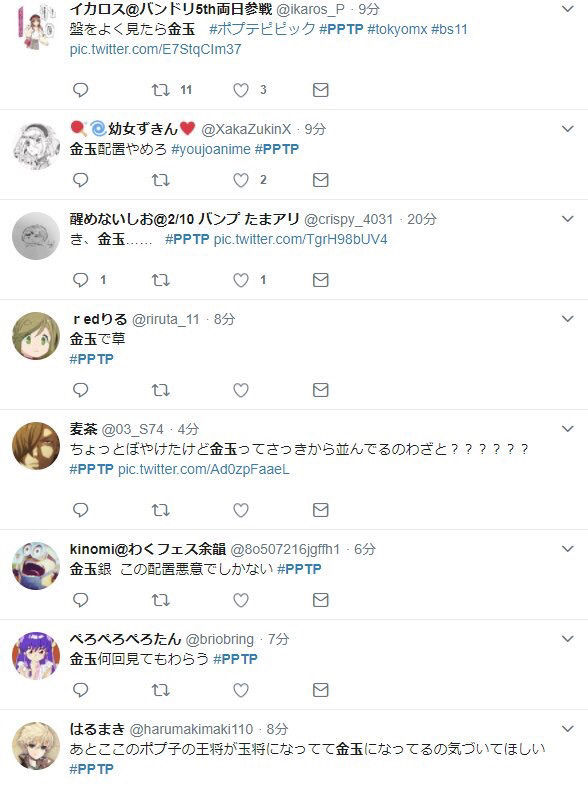Screen dimensions: 588x785
Task: Open link pic.twitter.com/TgrH98bUV4
Action: click(x=300, y=239)
